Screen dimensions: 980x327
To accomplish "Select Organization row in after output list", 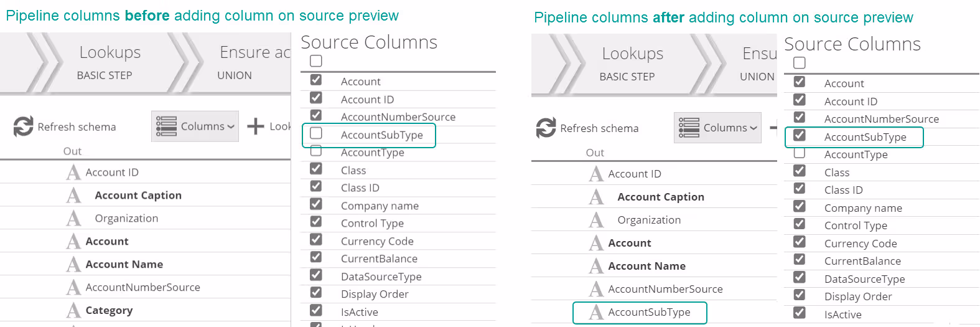I will pyautogui.click(x=654, y=220).
